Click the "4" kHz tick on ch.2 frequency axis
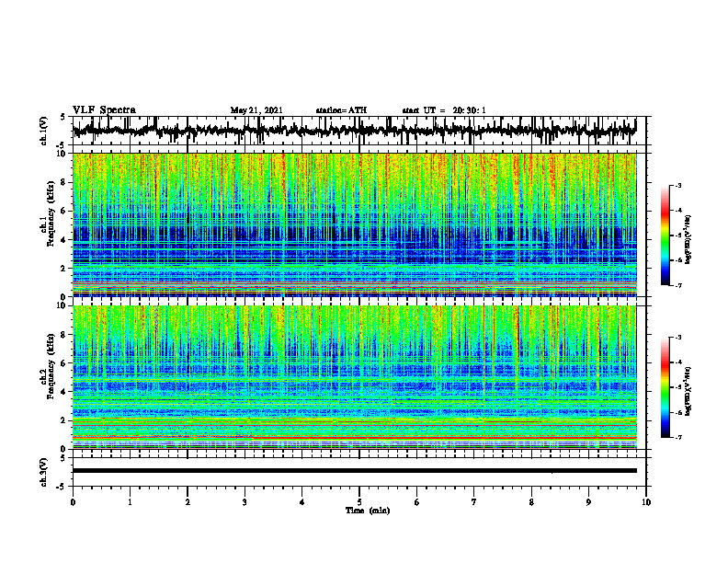Image resolution: width=728 pixels, height=563 pixels. (x=64, y=392)
